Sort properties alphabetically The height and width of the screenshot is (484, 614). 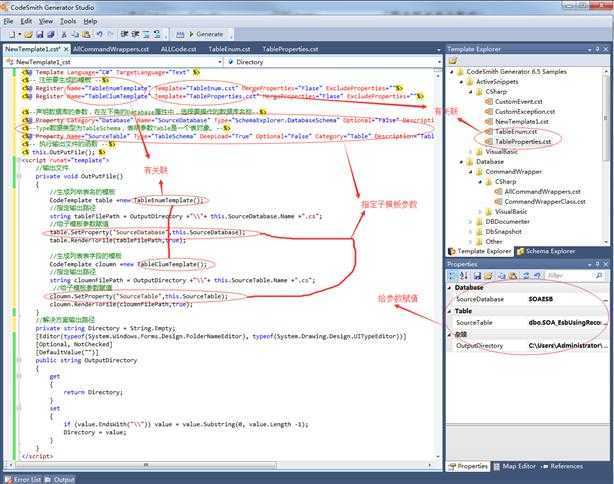(x=464, y=276)
